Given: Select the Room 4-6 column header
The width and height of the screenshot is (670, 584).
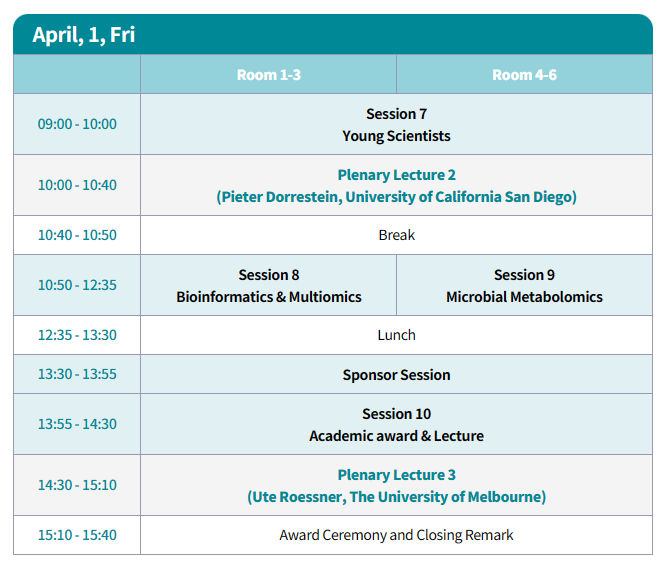Looking at the screenshot, I should (524, 74).
